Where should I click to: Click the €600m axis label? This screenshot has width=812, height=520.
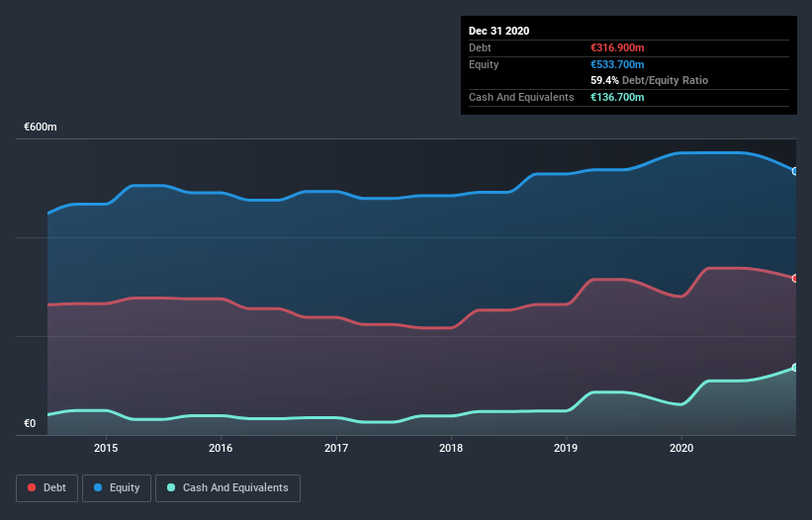pos(41,127)
